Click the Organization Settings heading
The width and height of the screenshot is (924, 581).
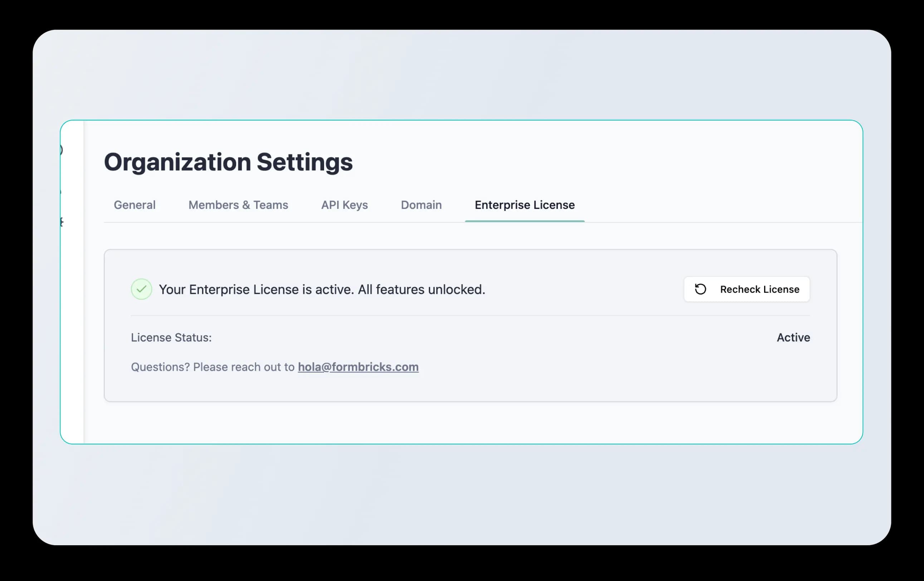tap(228, 162)
